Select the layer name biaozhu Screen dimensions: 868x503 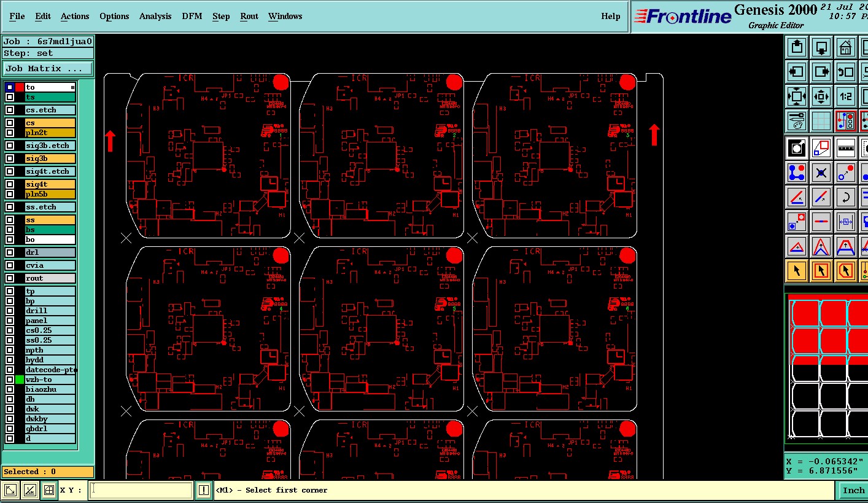(50, 389)
